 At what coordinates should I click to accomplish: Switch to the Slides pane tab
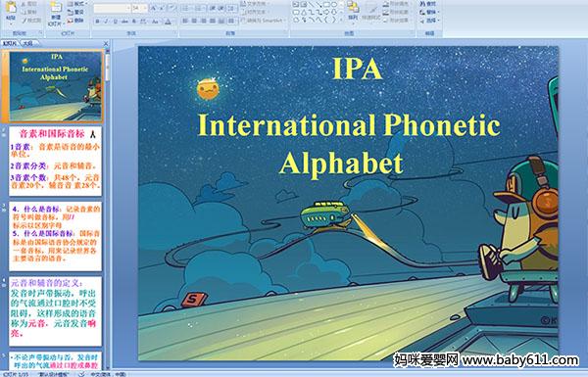tap(10, 43)
